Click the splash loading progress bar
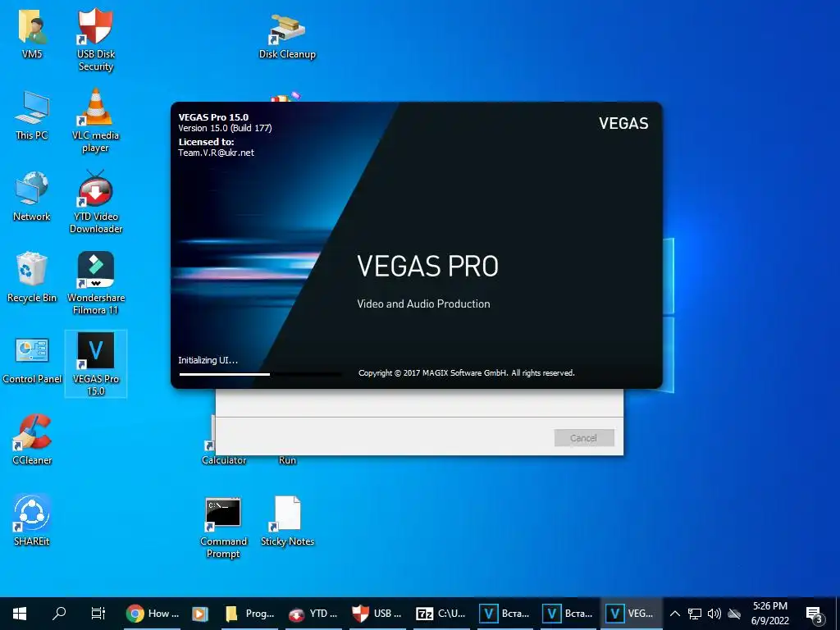 (260, 374)
